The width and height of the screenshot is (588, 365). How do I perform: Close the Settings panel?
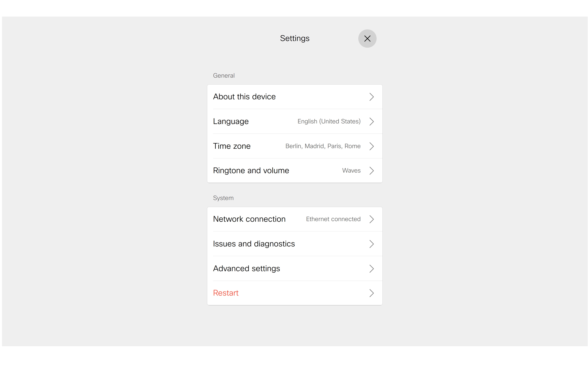[x=367, y=38]
